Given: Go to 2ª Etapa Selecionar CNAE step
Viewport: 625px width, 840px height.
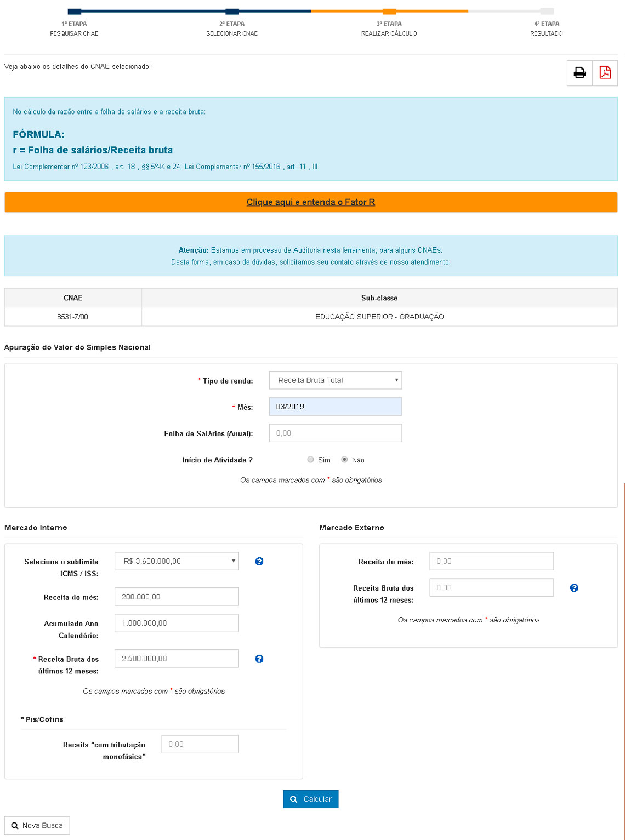Looking at the screenshot, I should [232, 23].
